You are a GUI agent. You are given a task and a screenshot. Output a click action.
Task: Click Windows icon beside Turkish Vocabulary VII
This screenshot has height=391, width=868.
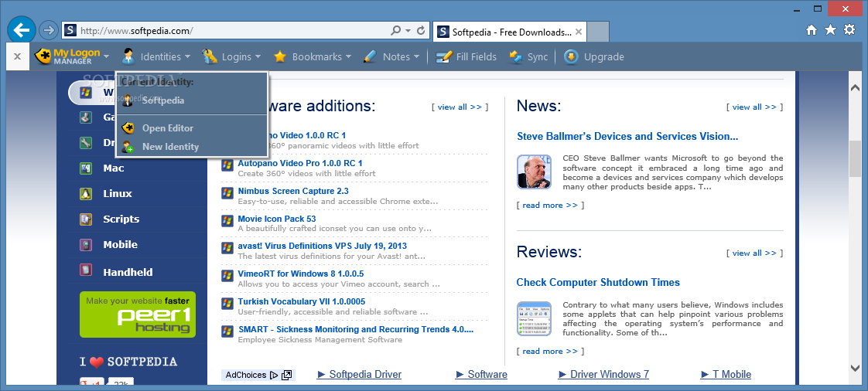227,303
